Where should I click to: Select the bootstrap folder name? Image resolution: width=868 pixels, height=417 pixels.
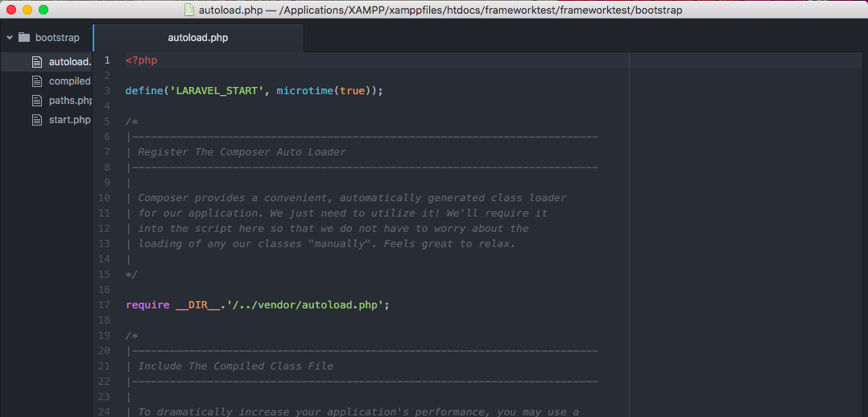click(57, 37)
